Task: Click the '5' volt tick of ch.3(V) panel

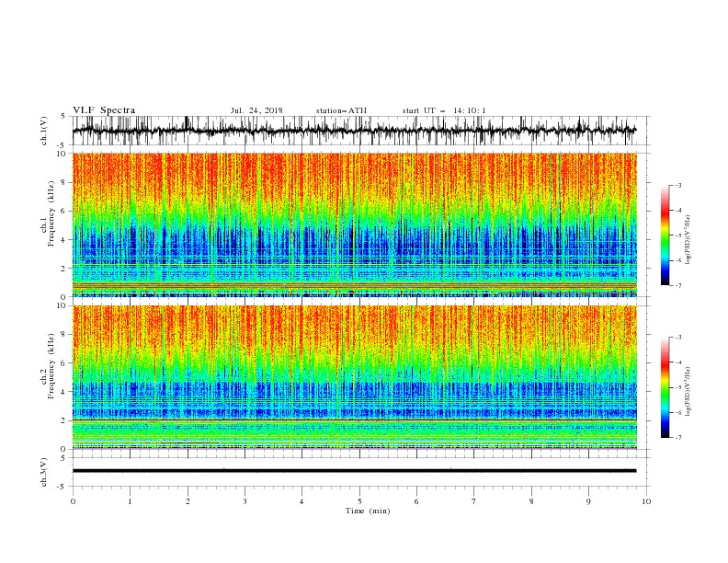Action: point(63,458)
